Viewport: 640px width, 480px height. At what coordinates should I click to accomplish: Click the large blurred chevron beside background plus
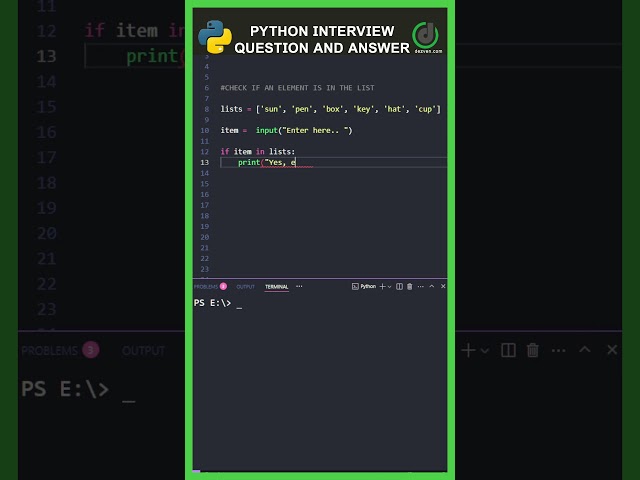point(484,350)
